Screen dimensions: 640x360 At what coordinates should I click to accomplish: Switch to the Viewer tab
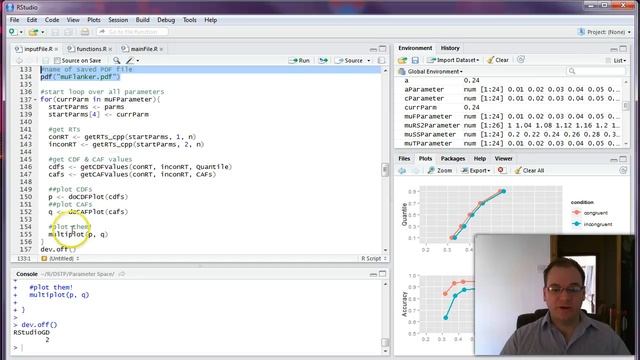pos(503,158)
